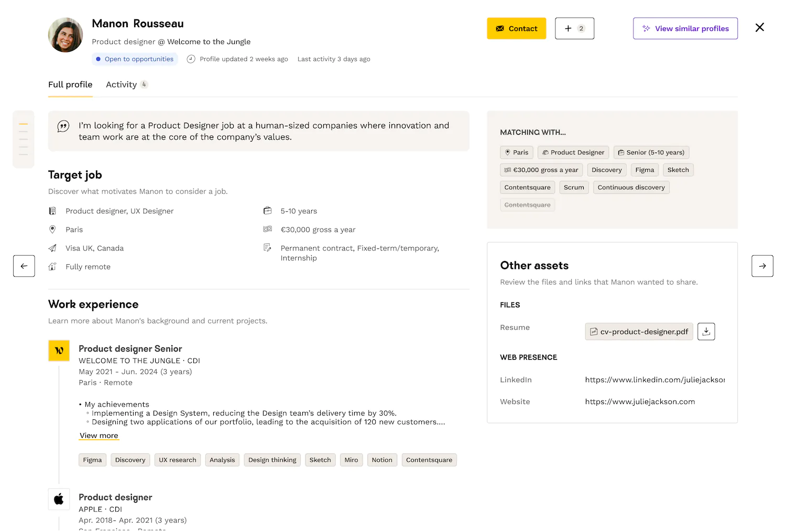
Task: Select the Full profile tab
Action: coord(70,84)
